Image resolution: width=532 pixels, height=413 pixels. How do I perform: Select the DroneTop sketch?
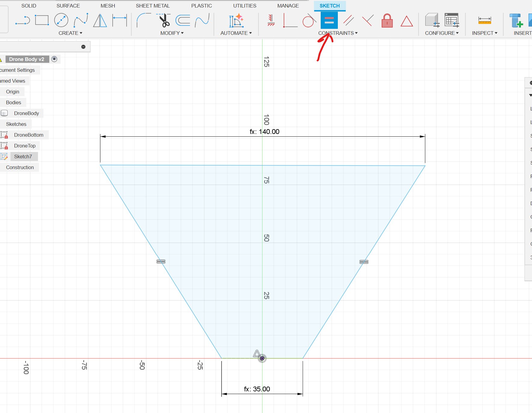25,146
